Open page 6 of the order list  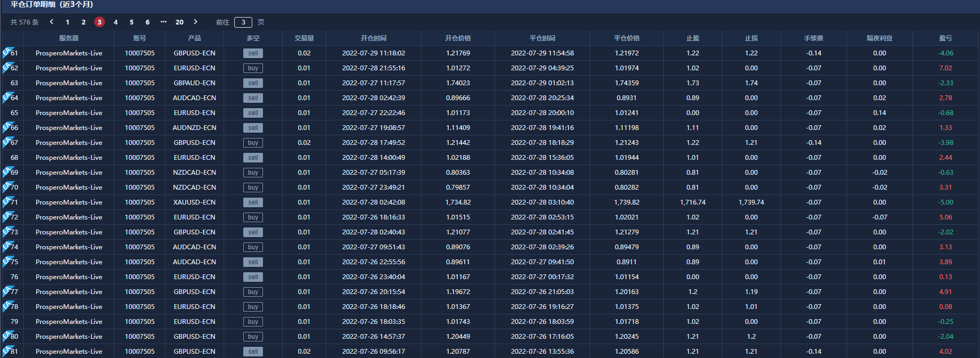click(147, 22)
